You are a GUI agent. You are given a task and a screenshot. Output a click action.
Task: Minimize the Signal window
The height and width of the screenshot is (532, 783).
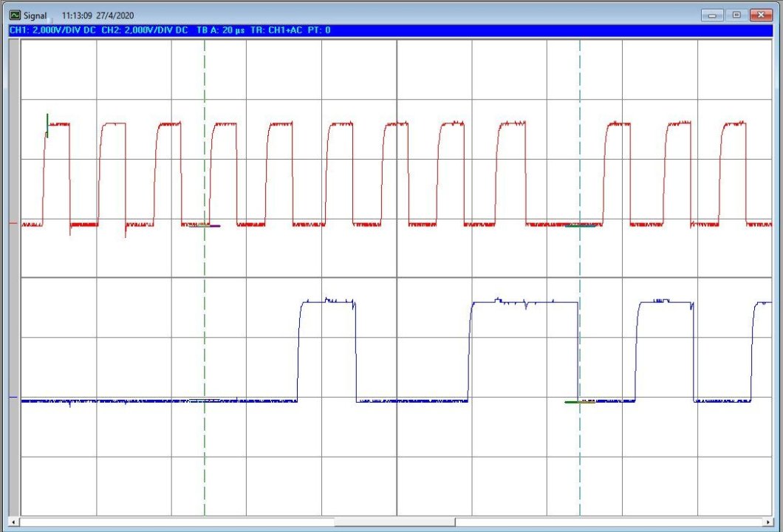(x=712, y=15)
